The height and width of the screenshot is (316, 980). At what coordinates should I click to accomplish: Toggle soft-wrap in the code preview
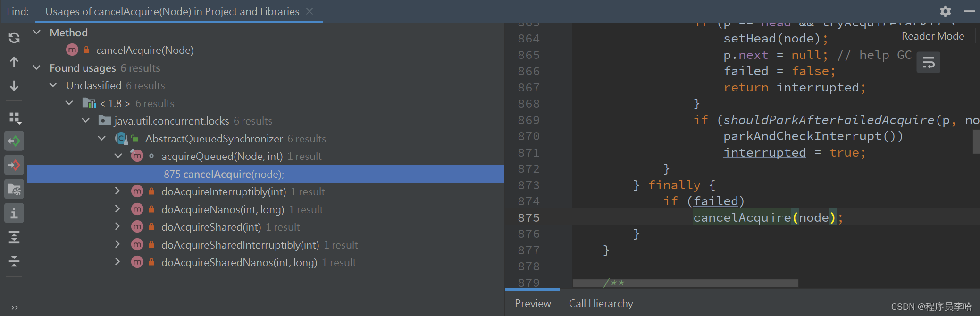click(928, 62)
